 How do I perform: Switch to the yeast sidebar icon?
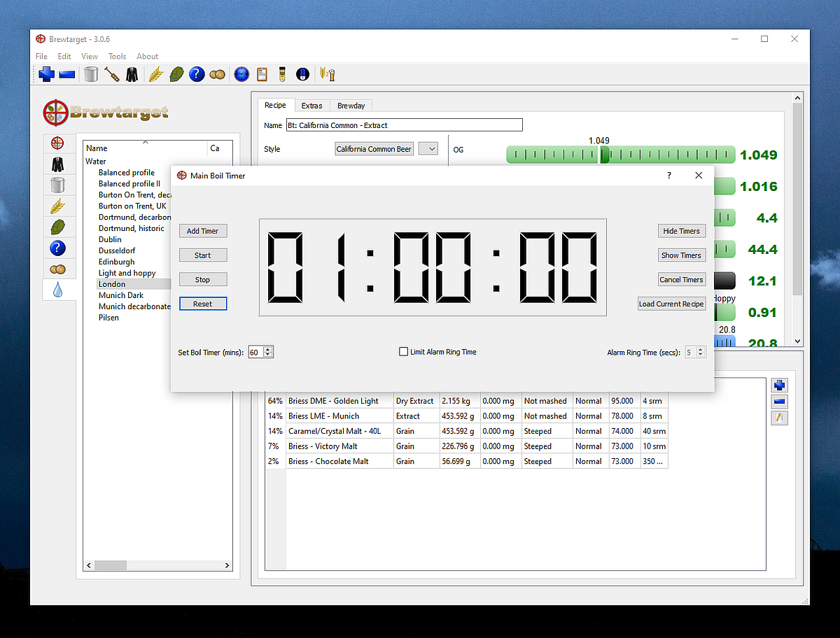tap(57, 269)
